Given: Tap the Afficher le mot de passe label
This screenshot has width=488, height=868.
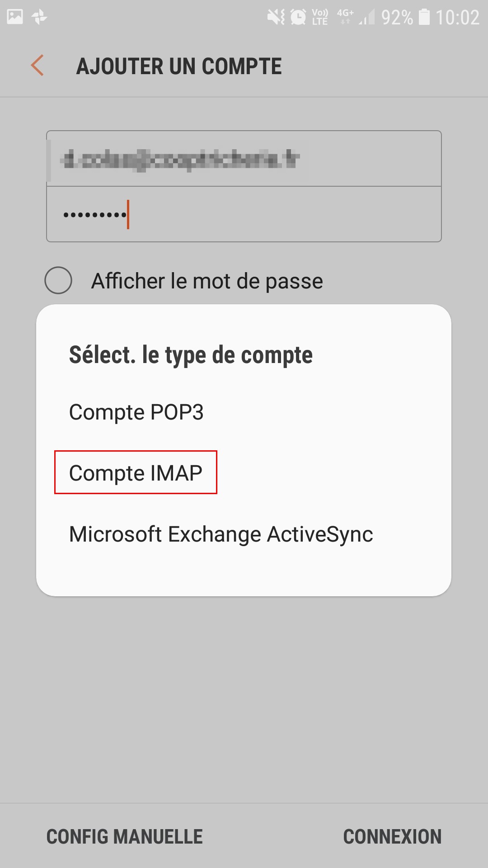Looking at the screenshot, I should 207,281.
